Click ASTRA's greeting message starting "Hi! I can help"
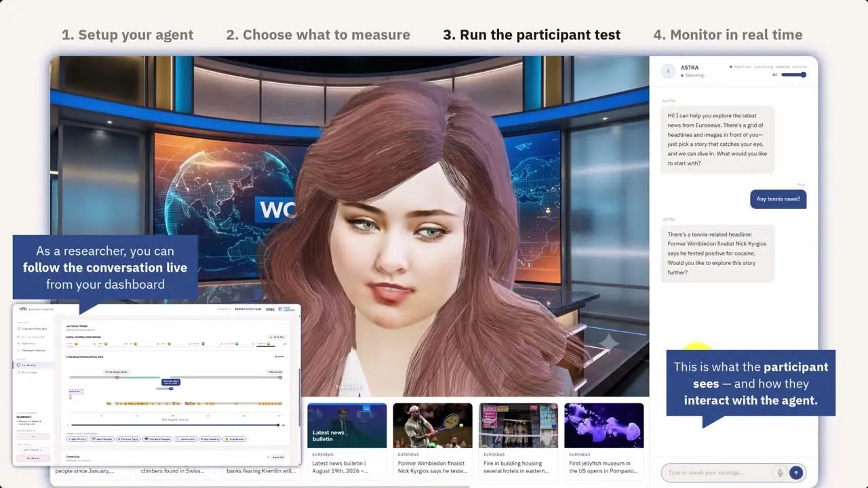 click(717, 140)
